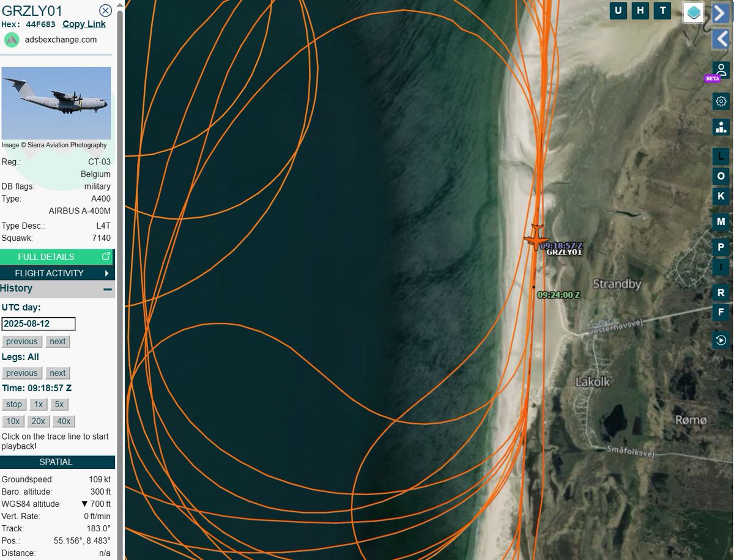Toggle the K map option

(721, 196)
